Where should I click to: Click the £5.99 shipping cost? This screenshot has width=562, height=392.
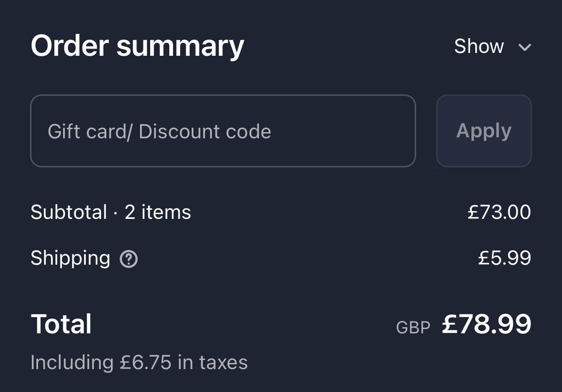[504, 258]
